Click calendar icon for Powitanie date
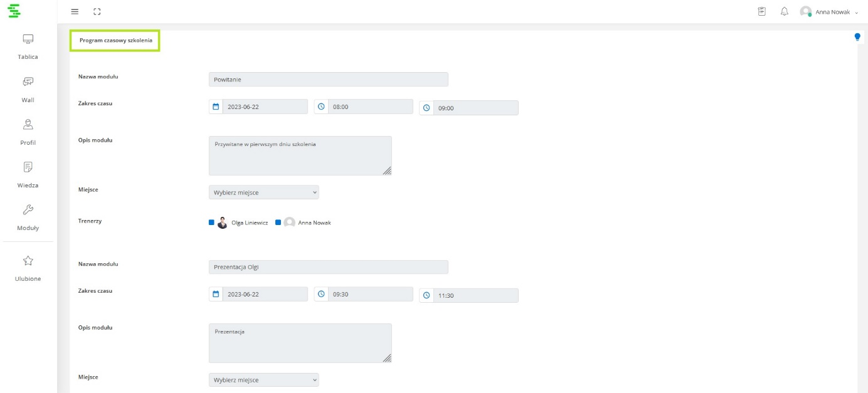Image resolution: width=868 pixels, height=393 pixels. 216,107
